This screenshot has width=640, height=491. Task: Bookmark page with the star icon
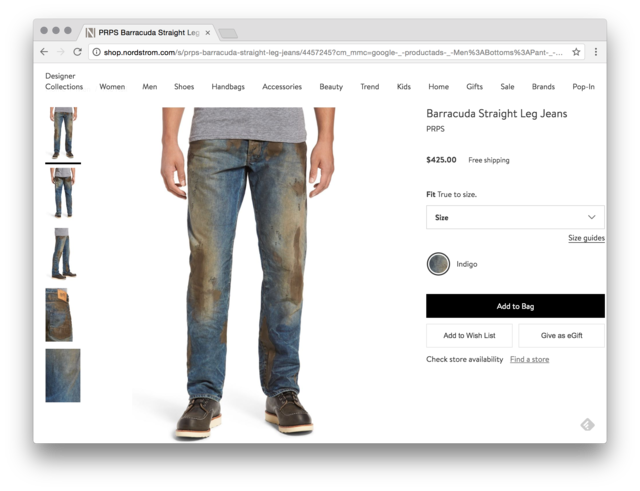(x=576, y=52)
